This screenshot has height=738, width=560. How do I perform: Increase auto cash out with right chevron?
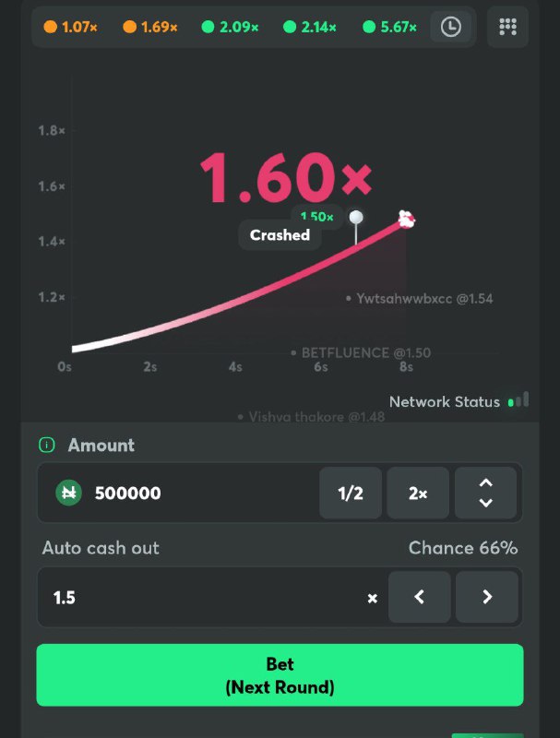click(488, 597)
